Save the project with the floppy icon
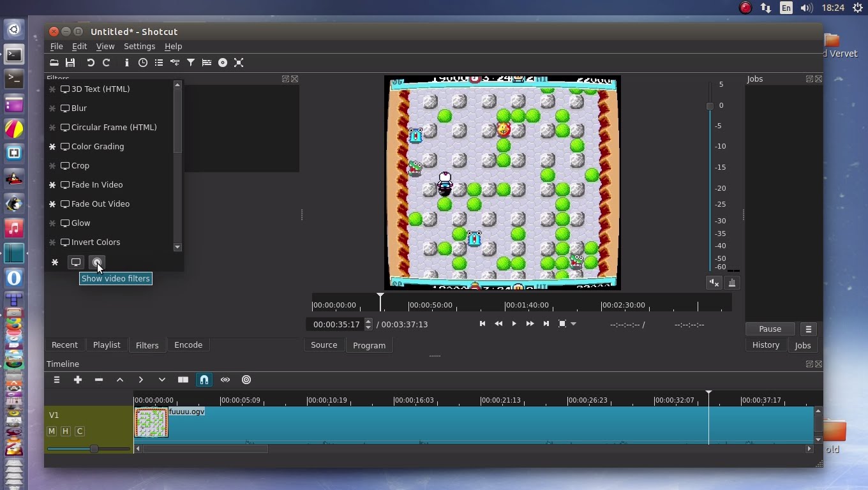The height and width of the screenshot is (490, 868). point(70,63)
